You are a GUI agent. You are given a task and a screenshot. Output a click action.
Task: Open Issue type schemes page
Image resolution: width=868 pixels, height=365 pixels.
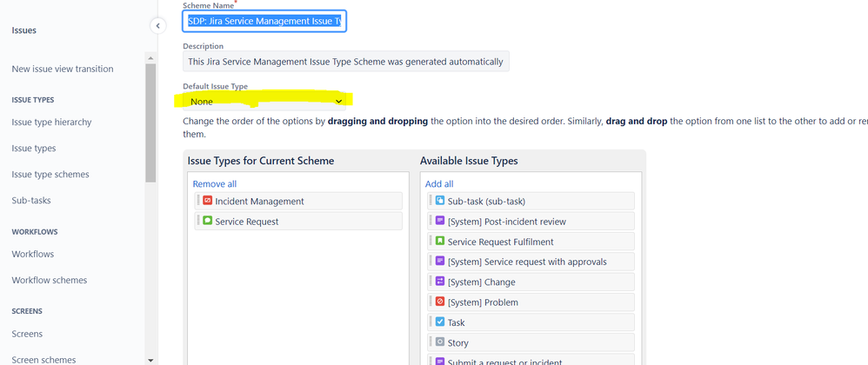coord(50,174)
